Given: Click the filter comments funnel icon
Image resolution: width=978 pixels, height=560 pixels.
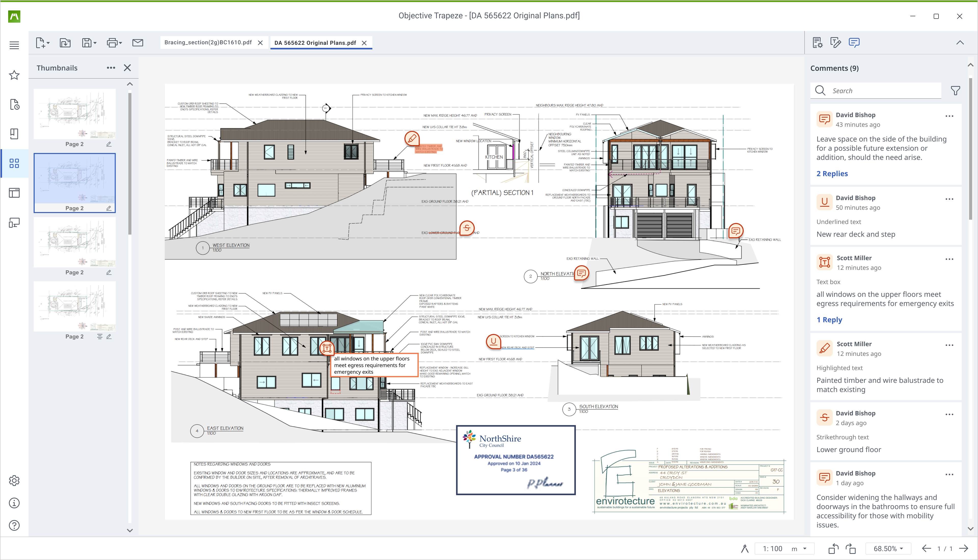Looking at the screenshot, I should 955,91.
